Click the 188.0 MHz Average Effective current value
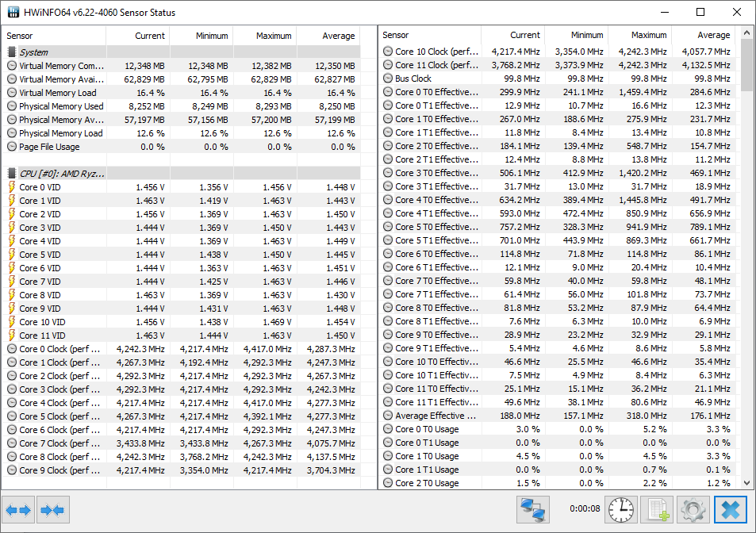 (520, 416)
